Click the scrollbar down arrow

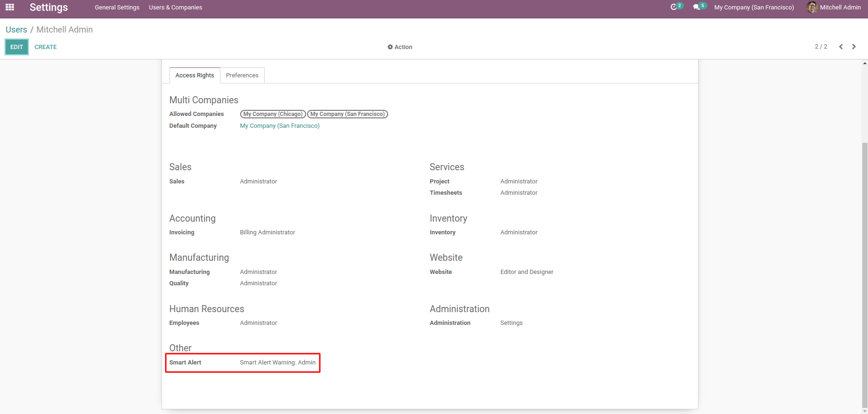[x=865, y=411]
